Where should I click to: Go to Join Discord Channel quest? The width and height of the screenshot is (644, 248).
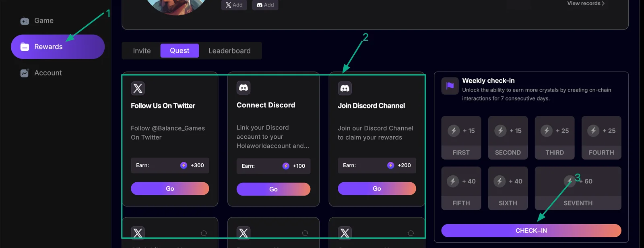pyautogui.click(x=377, y=189)
